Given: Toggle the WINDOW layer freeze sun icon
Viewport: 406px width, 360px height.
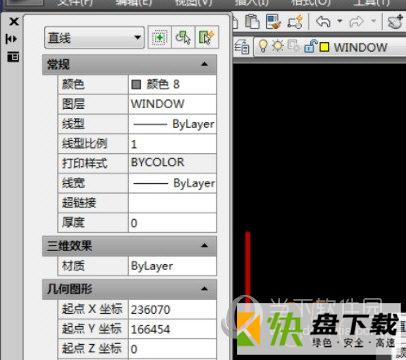Looking at the screenshot, I should [278, 46].
